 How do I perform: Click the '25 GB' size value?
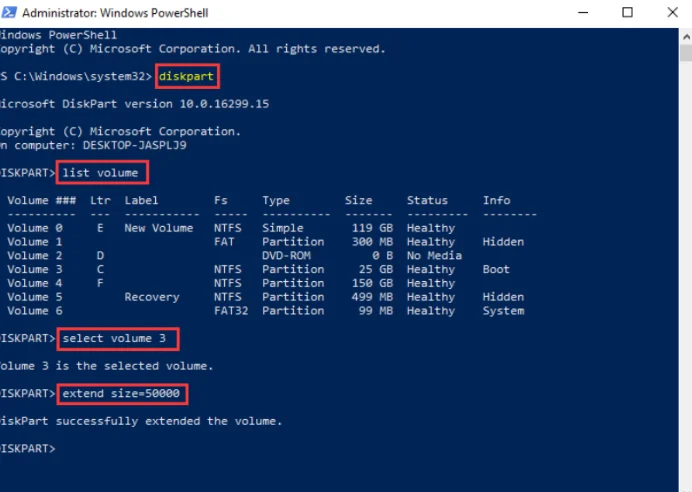[376, 269]
